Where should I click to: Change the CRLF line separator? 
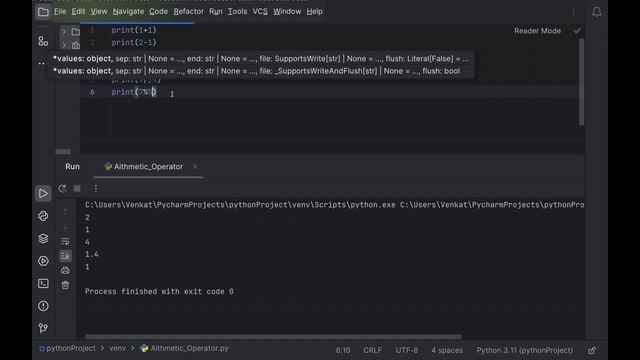[x=372, y=350]
